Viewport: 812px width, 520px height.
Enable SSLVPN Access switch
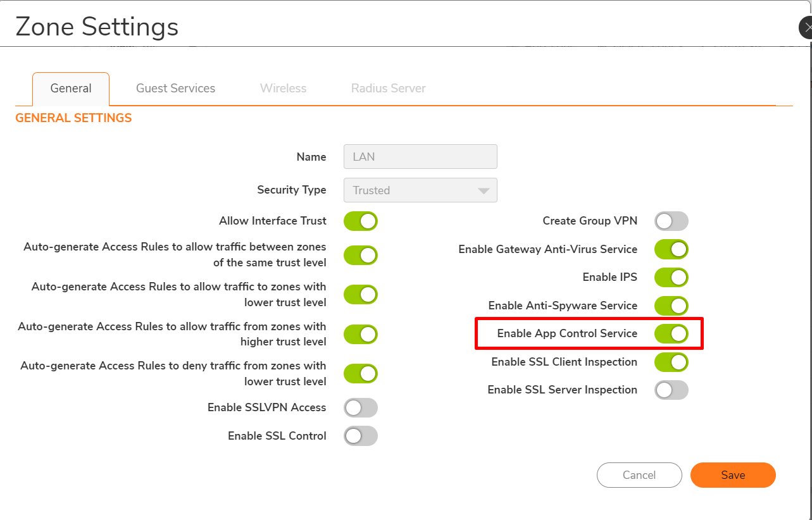pyautogui.click(x=361, y=408)
